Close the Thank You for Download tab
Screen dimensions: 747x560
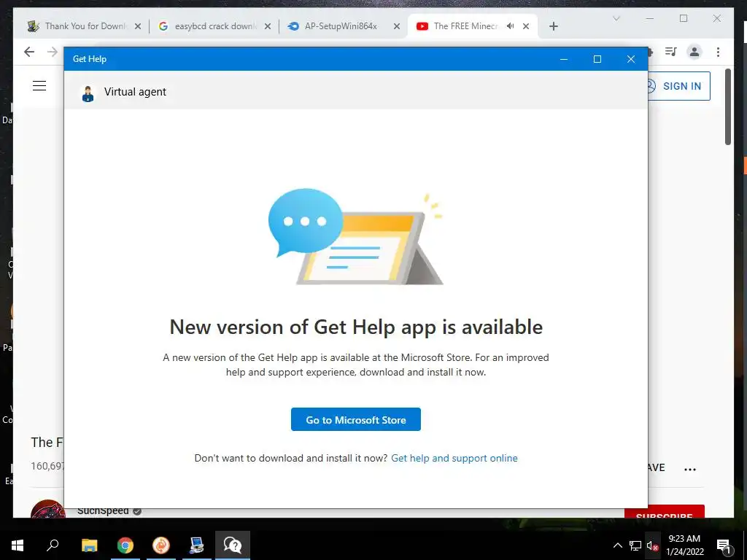coord(138,27)
